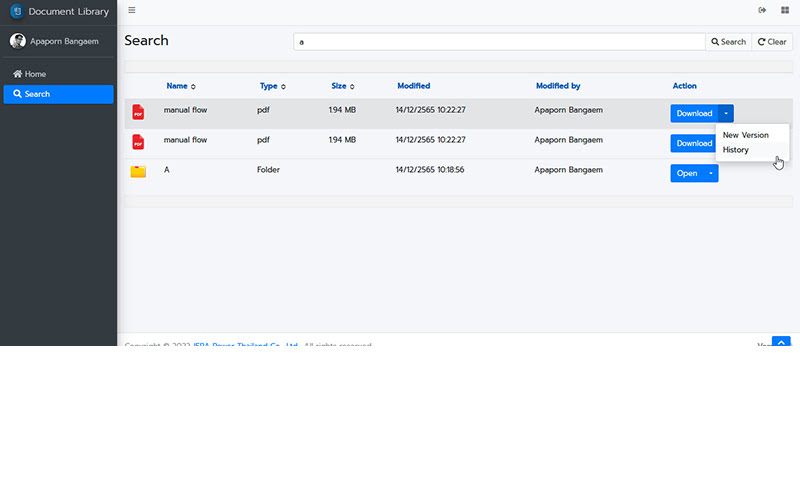Click Apaporn Bangaem profile avatar
Image resolution: width=800 pixels, height=500 pixels.
click(x=18, y=41)
